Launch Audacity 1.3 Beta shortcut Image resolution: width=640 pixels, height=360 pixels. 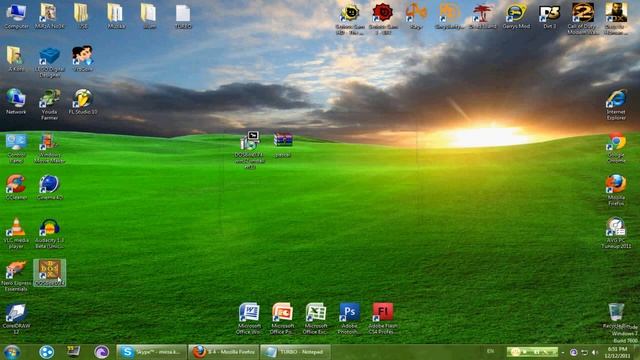click(49, 233)
